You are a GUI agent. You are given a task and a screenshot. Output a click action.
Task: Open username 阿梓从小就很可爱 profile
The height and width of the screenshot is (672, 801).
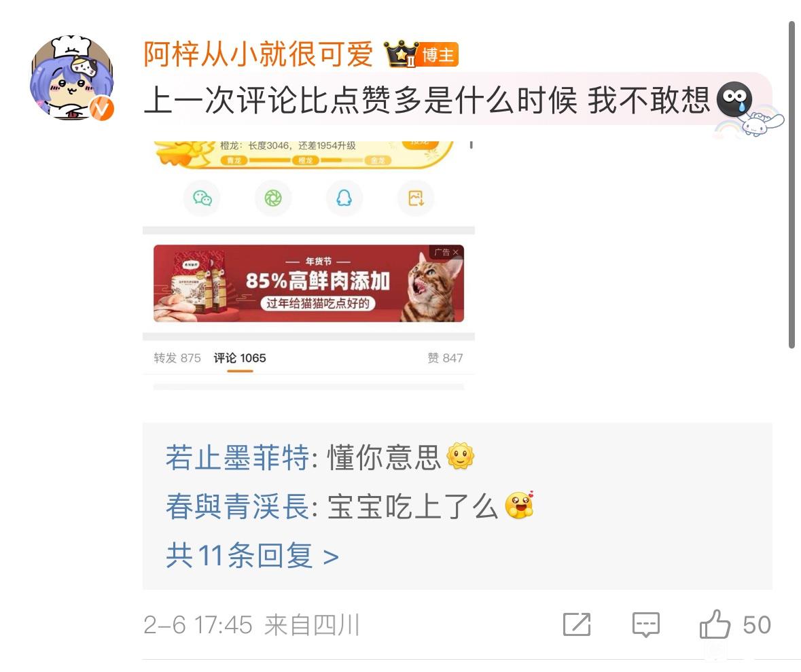258,54
